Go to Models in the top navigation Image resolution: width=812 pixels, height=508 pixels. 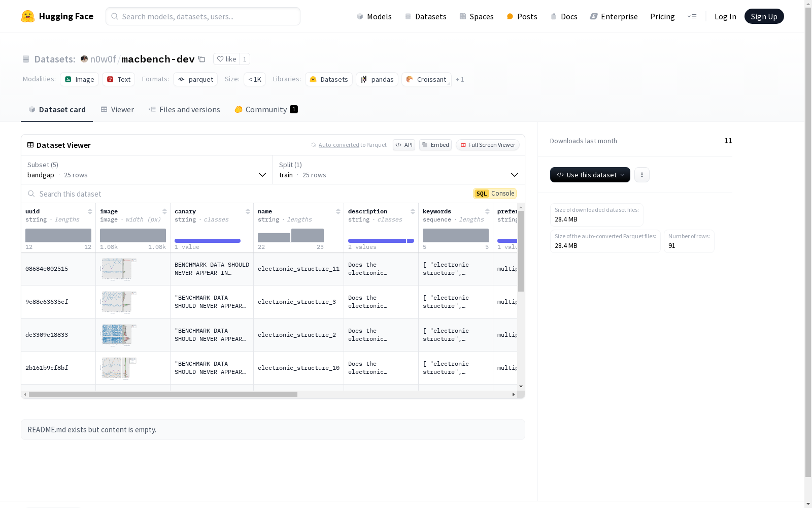374,16
